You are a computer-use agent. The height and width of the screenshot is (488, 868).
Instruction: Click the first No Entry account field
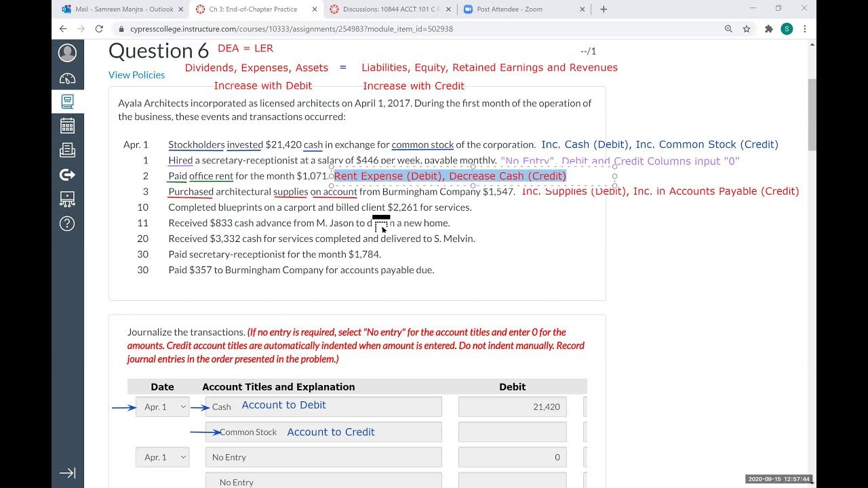click(x=323, y=457)
